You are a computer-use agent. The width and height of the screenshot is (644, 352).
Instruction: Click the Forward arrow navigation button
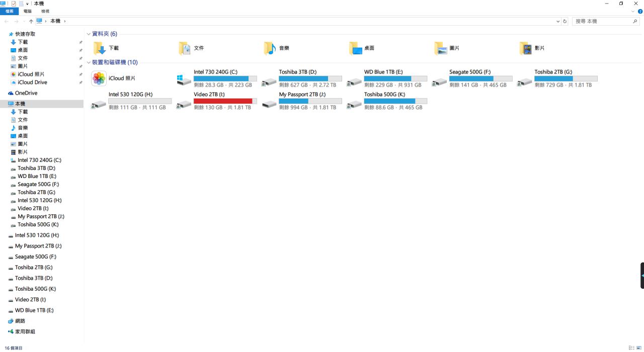[17, 21]
